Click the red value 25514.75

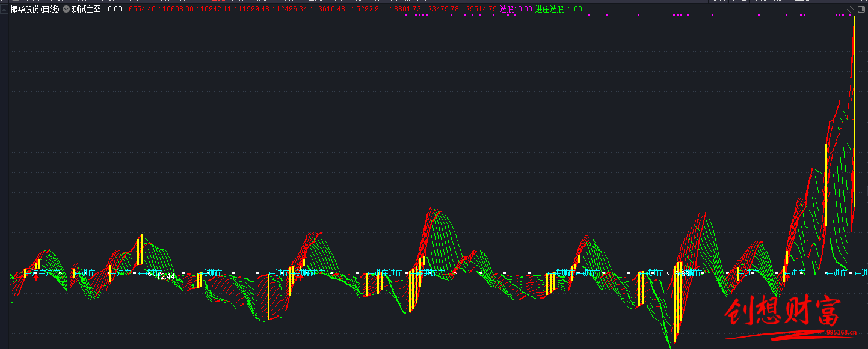[482, 9]
